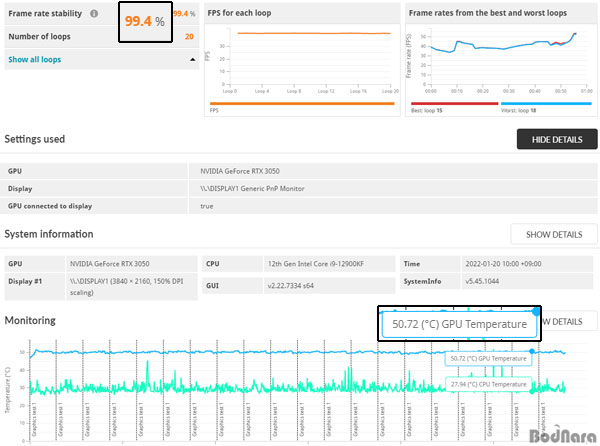Open the Show all loops link
The width and height of the screenshot is (600, 446).
(x=34, y=59)
